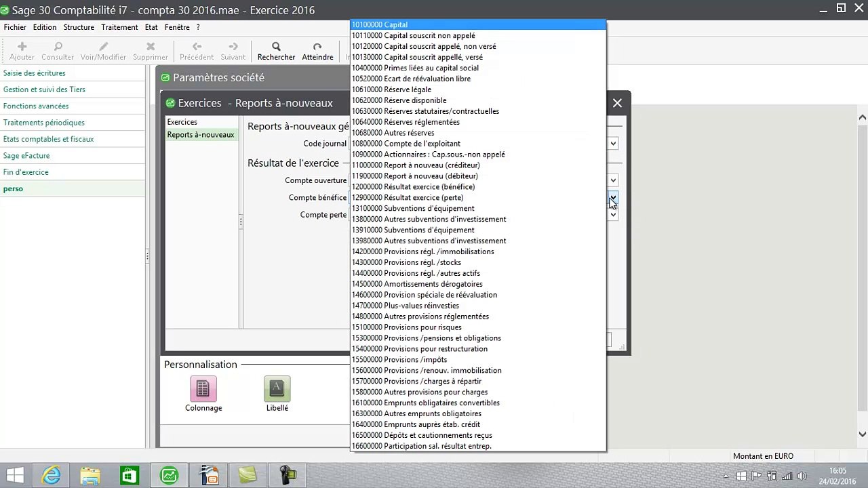Click the volume speaker tray icon

point(802,476)
